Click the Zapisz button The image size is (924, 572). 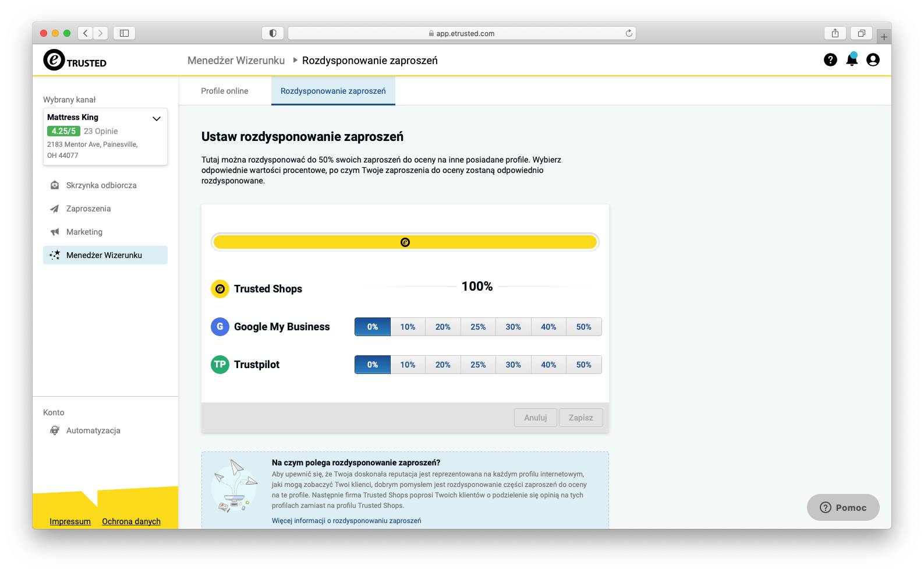[x=581, y=418]
